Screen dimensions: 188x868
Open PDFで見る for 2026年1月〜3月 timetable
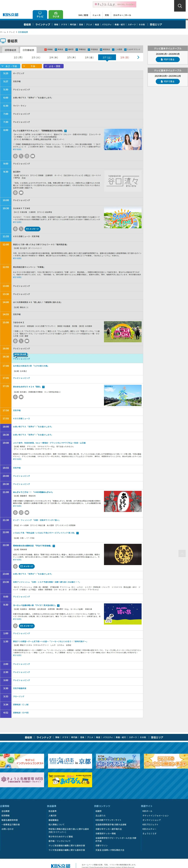point(167,60)
